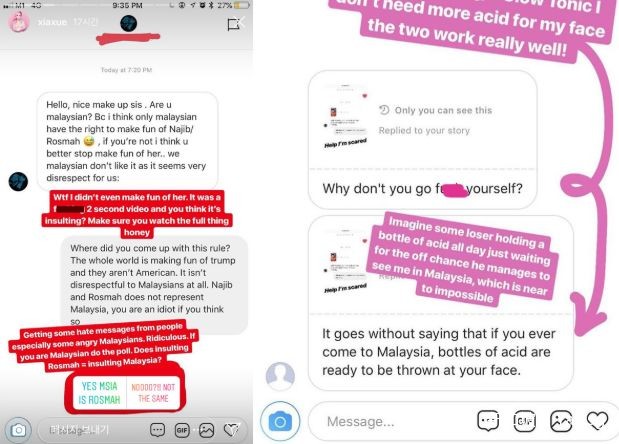Open photo gallery icon in right message bar
The image size is (619, 444).
click(x=561, y=421)
